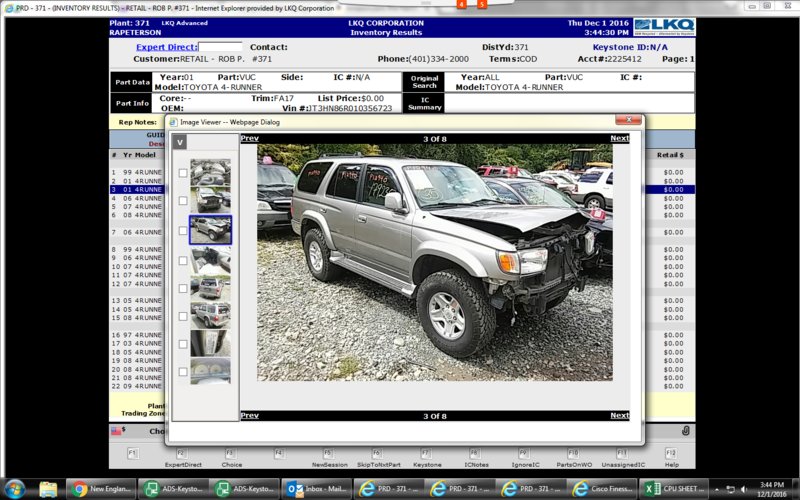The height and width of the screenshot is (500, 800).
Task: Open the front-damage 4Runner thumbnail
Action: coord(210,199)
